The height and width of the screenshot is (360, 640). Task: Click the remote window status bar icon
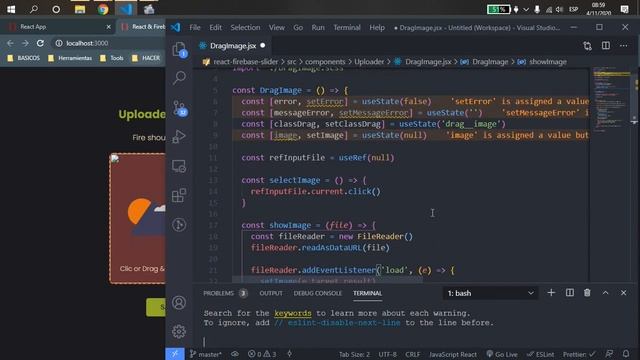click(175, 354)
